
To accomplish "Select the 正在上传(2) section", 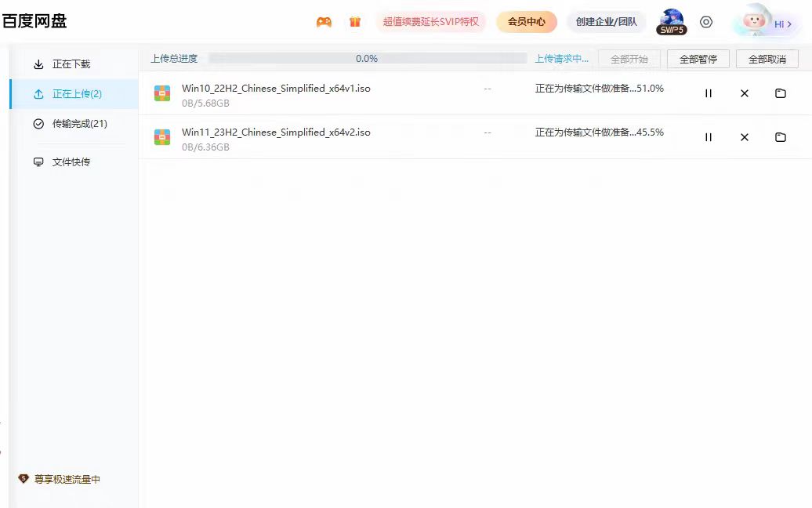I will point(74,93).
